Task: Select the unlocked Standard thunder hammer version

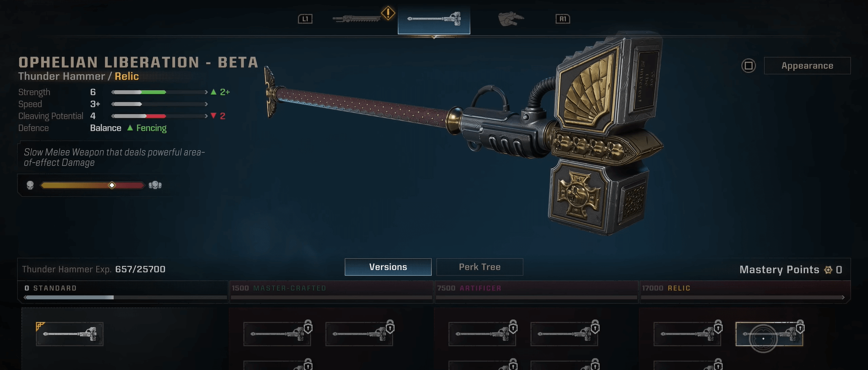Action: (70, 334)
